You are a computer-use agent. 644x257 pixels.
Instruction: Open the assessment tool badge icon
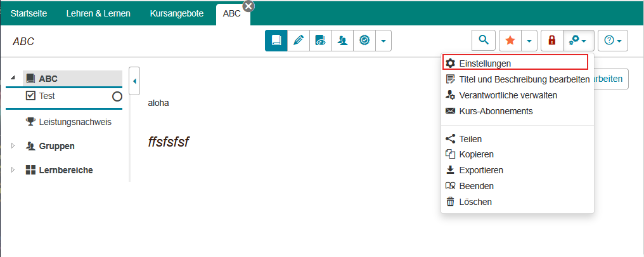pyautogui.click(x=364, y=41)
